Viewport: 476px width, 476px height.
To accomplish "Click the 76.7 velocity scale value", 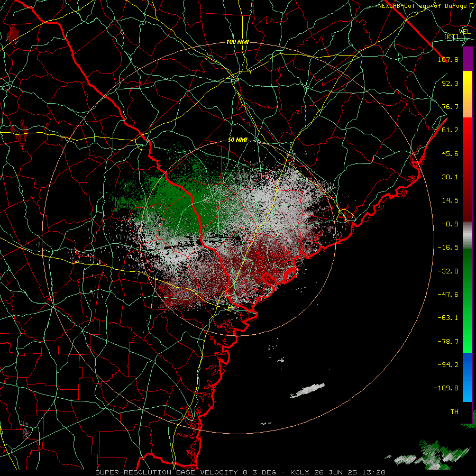I will click(x=450, y=106).
